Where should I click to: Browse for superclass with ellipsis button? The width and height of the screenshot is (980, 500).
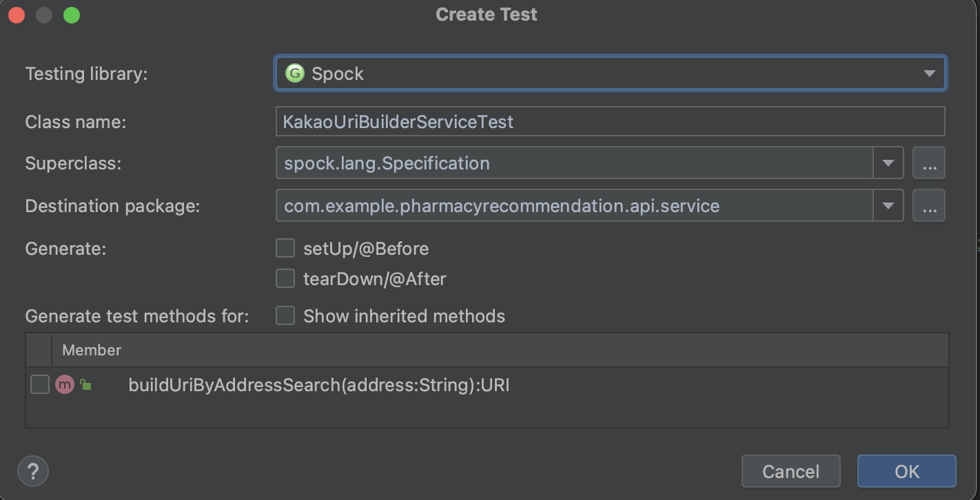[928, 163]
